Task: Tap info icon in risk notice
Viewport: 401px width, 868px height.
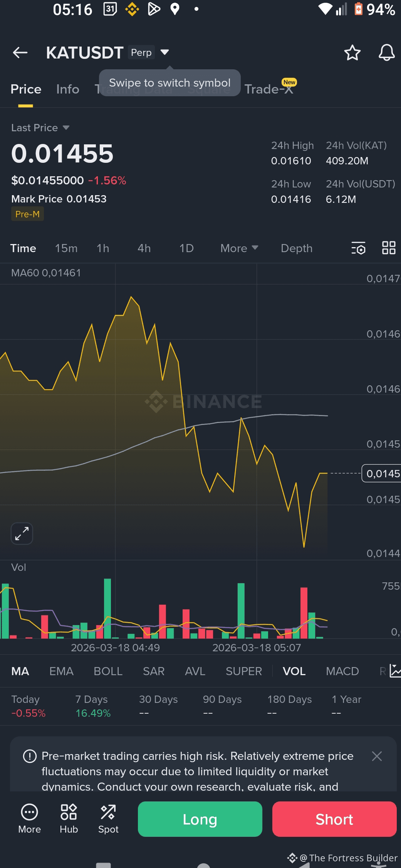Action: (x=30, y=756)
